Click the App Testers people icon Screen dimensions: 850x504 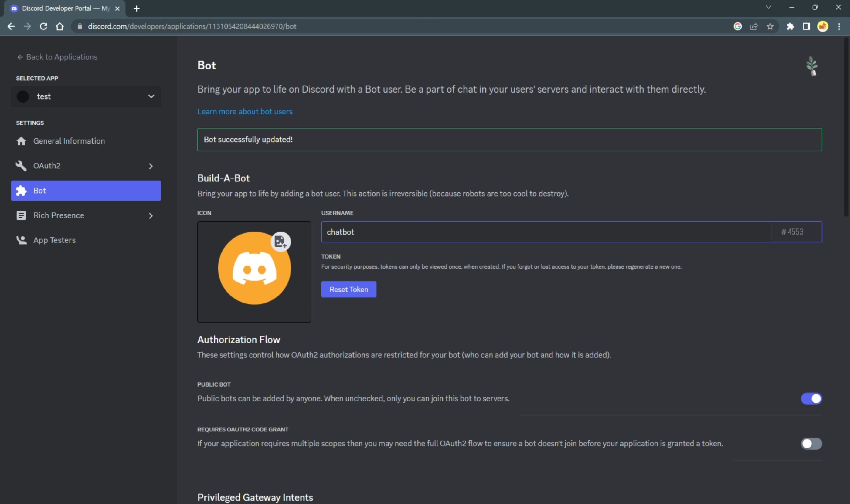click(22, 240)
